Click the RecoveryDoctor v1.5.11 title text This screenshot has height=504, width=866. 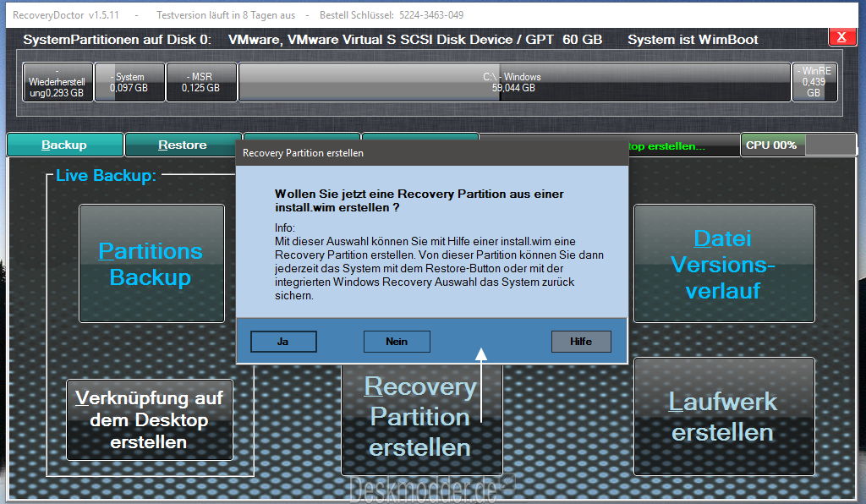click(x=66, y=15)
